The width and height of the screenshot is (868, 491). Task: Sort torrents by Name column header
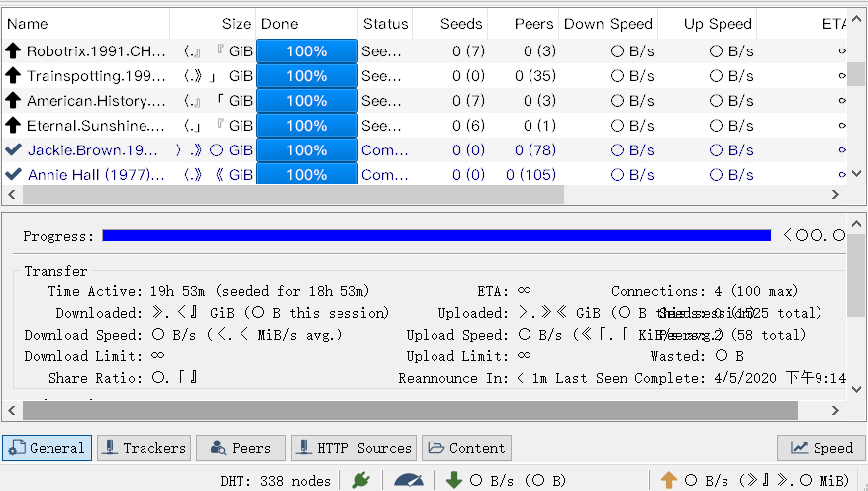click(86, 24)
